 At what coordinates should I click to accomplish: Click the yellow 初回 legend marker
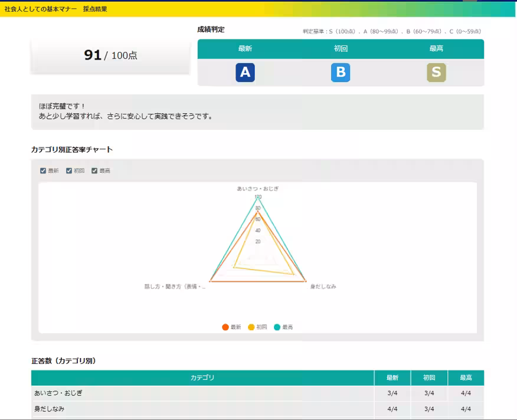point(252,327)
